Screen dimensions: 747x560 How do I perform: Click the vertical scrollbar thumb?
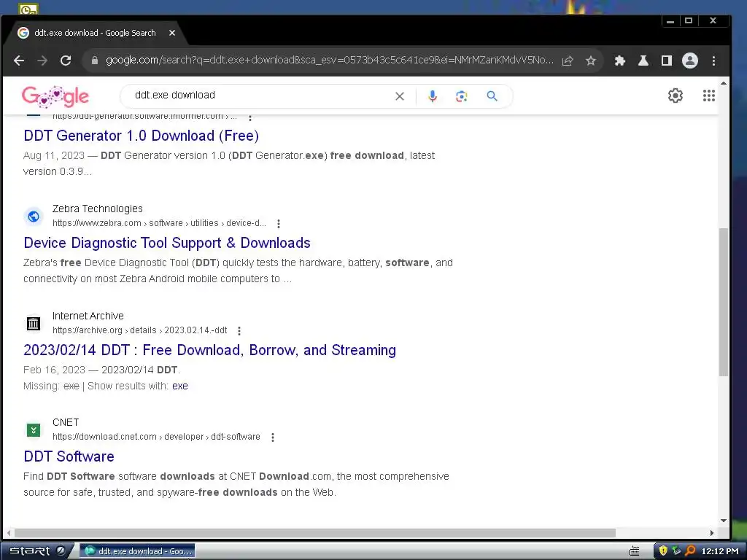(723, 303)
